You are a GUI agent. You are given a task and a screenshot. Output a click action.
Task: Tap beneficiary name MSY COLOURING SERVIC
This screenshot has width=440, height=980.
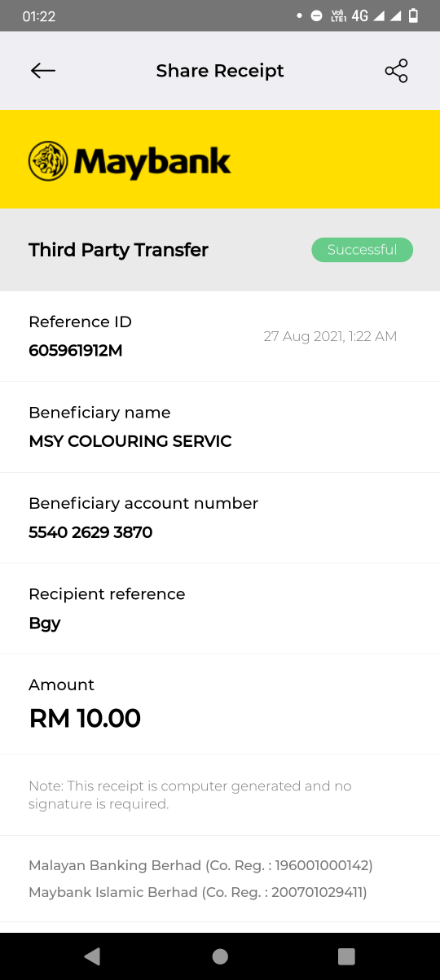pyautogui.click(x=130, y=441)
